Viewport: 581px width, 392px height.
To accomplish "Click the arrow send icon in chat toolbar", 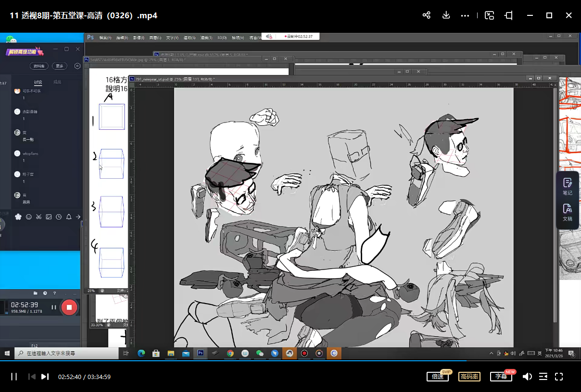I will pyautogui.click(x=78, y=217).
